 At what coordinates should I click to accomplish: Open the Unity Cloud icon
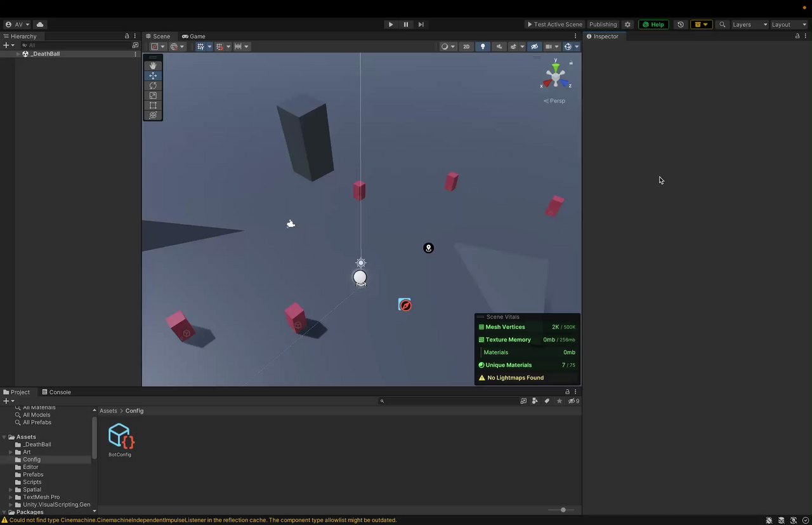coord(40,25)
